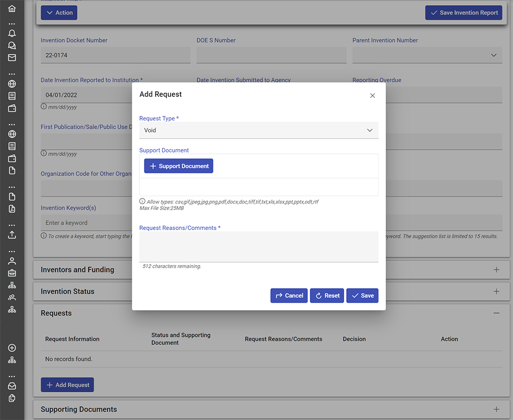The width and height of the screenshot is (513, 420).
Task: Click the plus circle icon in sidebar
Action: pyautogui.click(x=12, y=348)
